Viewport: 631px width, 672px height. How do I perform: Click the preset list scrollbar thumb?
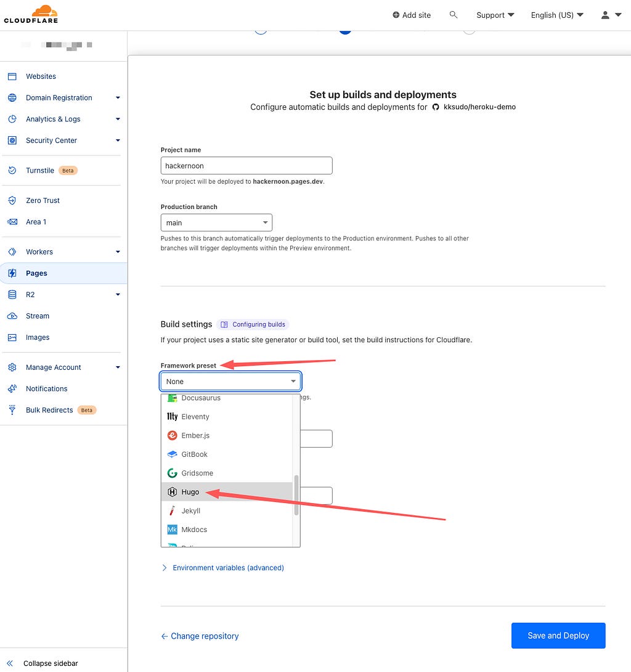pyautogui.click(x=296, y=495)
